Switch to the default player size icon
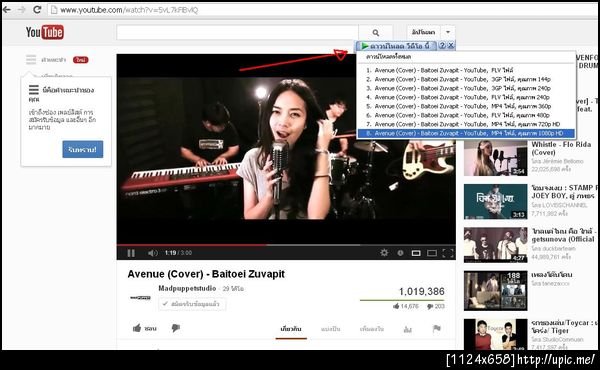The image size is (600, 370). click(x=416, y=253)
